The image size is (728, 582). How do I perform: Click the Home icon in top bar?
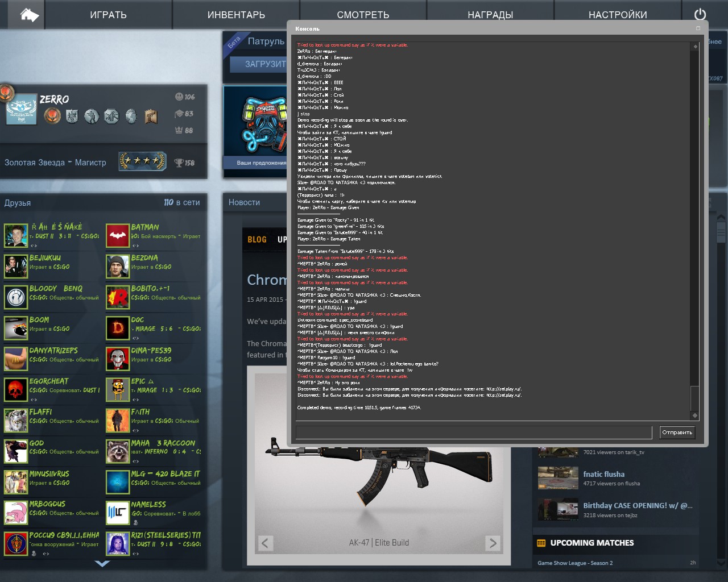[x=30, y=15]
